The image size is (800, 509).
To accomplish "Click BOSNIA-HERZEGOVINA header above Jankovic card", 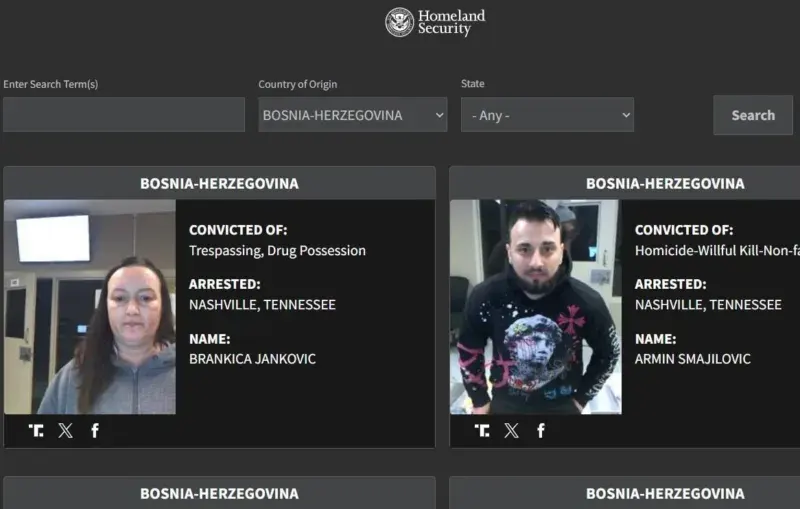I will [219, 184].
